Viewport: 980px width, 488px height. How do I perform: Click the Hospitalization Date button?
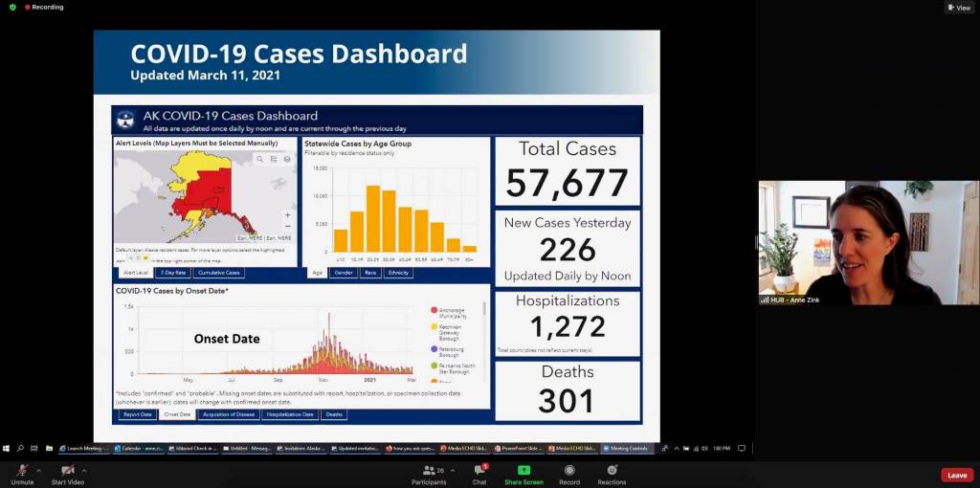point(290,414)
